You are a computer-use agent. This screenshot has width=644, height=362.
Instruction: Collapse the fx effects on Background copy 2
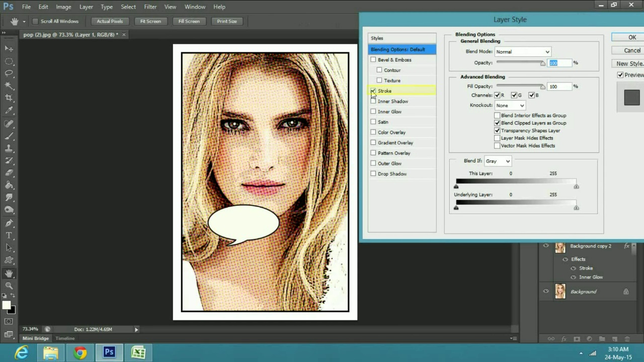pos(633,246)
